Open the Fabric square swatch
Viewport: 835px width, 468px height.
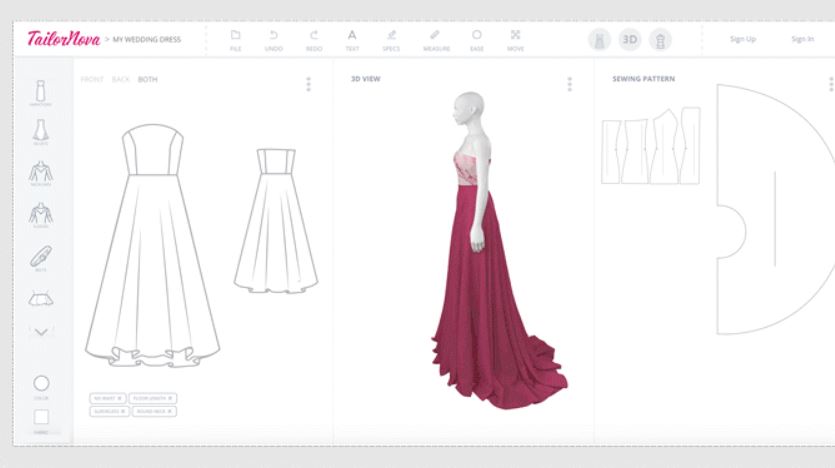pos(41,417)
